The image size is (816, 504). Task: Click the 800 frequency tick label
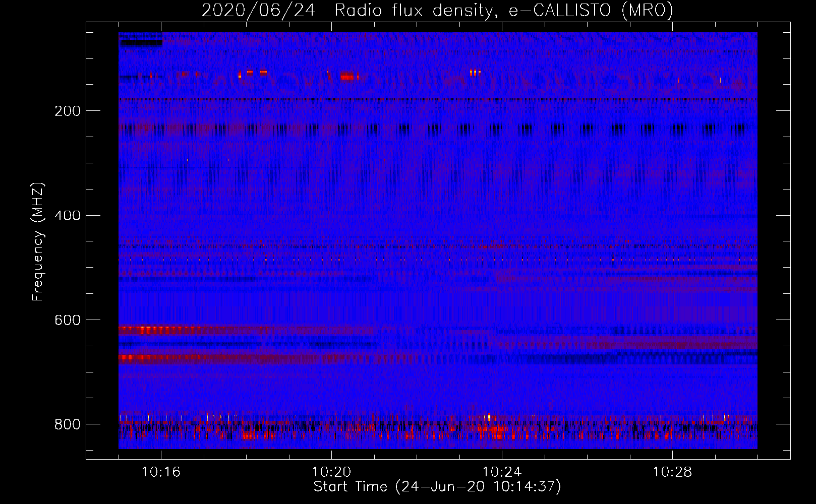68,424
